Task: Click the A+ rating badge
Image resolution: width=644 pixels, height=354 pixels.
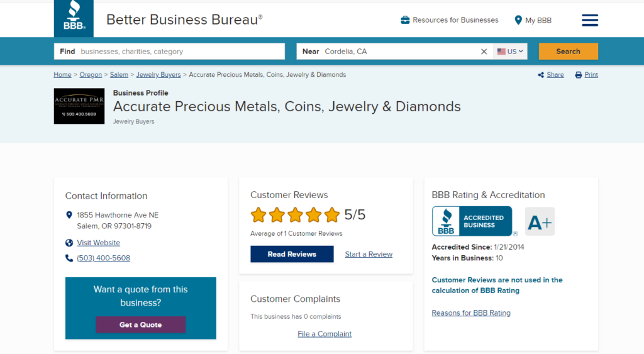Action: click(x=540, y=222)
